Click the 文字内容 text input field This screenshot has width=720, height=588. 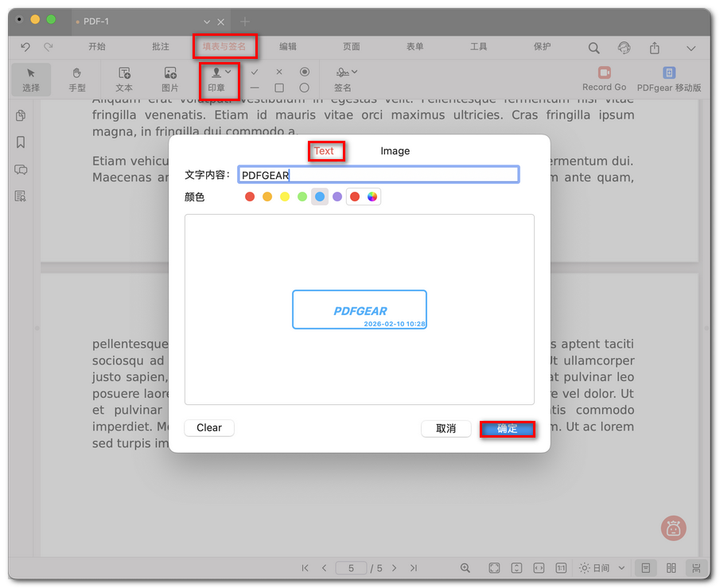point(379,174)
